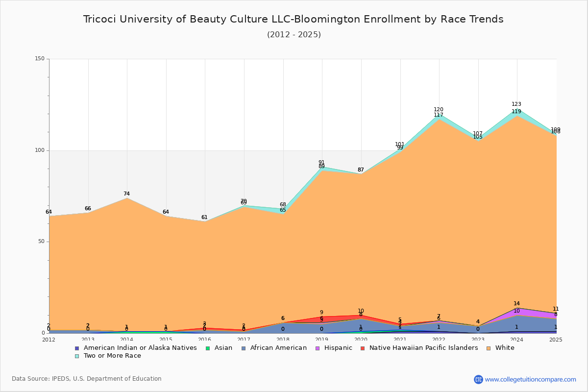588x392 pixels.
Task: Click the 2015 x-axis label
Action: (166, 339)
